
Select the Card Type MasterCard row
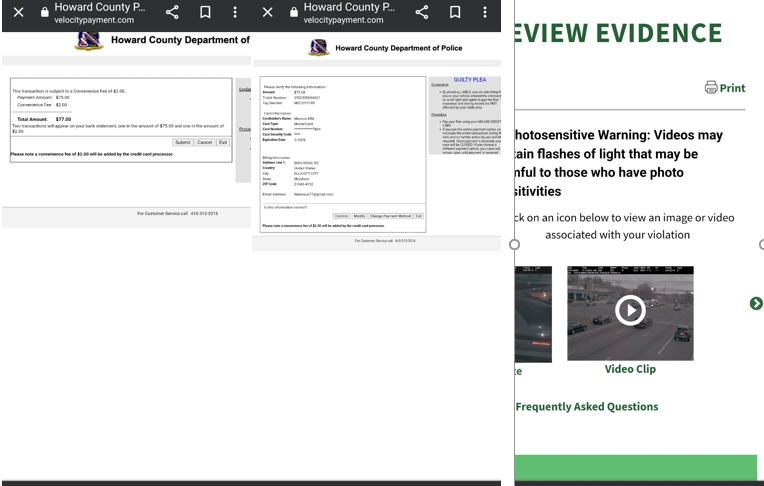pos(288,124)
